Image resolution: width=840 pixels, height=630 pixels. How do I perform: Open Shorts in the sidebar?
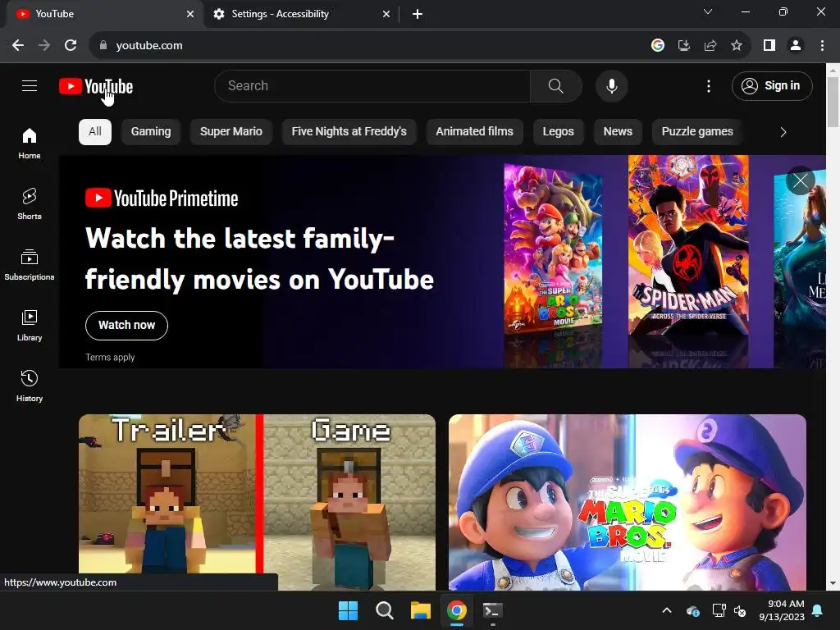tap(30, 204)
